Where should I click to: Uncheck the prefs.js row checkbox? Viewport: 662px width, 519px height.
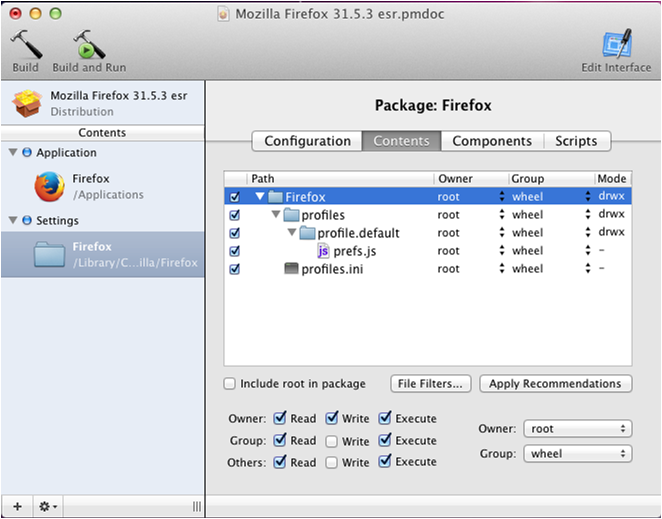point(234,251)
